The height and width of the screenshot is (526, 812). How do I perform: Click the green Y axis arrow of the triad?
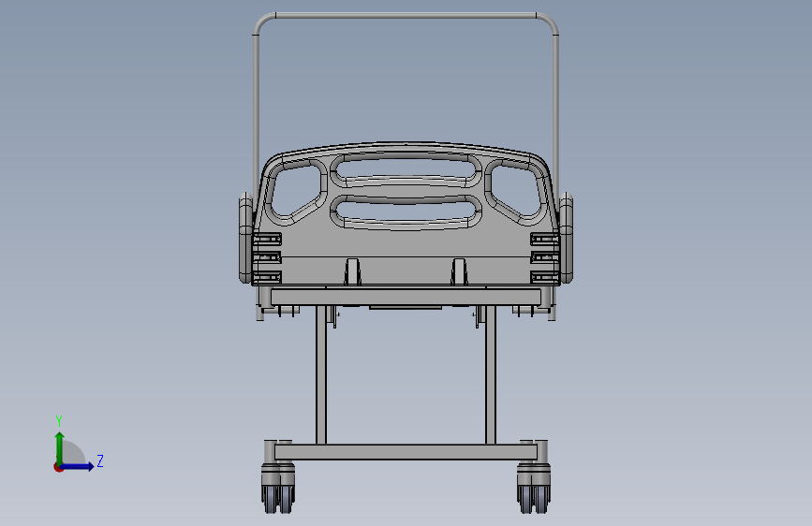click(x=60, y=447)
